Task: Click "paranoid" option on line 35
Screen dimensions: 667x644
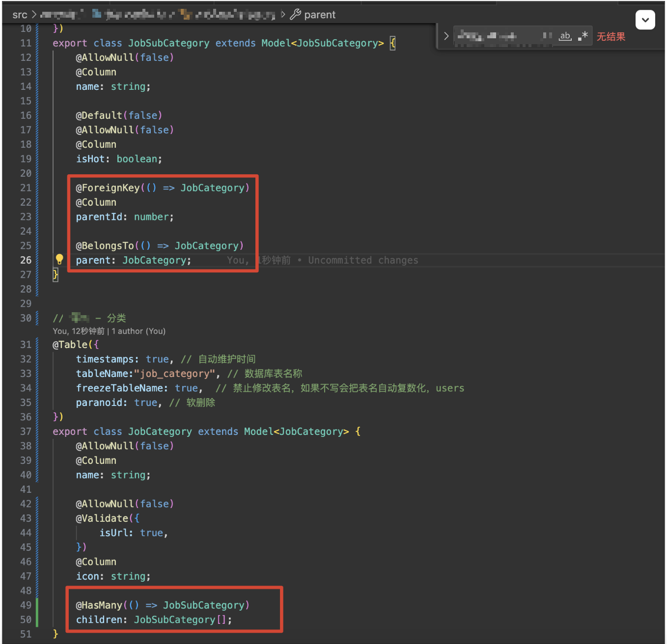Action: pyautogui.click(x=99, y=402)
